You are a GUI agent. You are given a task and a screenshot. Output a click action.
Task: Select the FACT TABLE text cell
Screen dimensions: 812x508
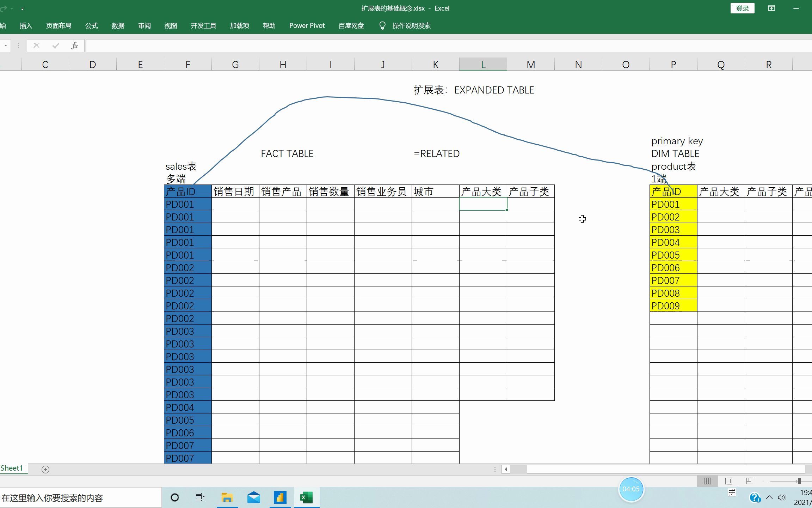coord(287,153)
